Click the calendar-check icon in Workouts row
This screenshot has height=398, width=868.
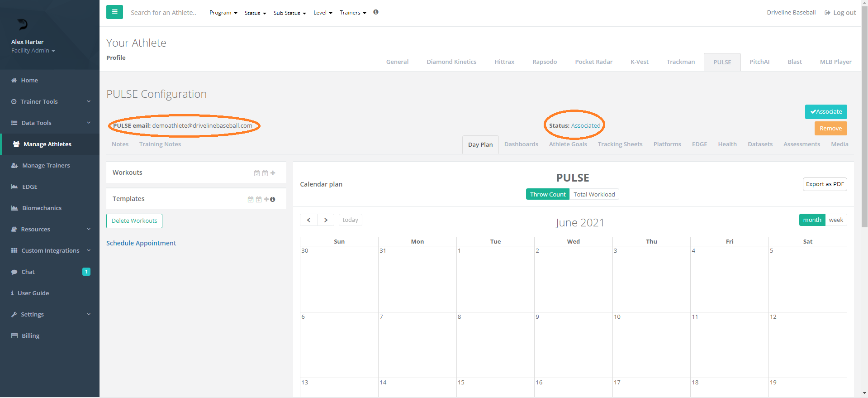click(x=257, y=173)
